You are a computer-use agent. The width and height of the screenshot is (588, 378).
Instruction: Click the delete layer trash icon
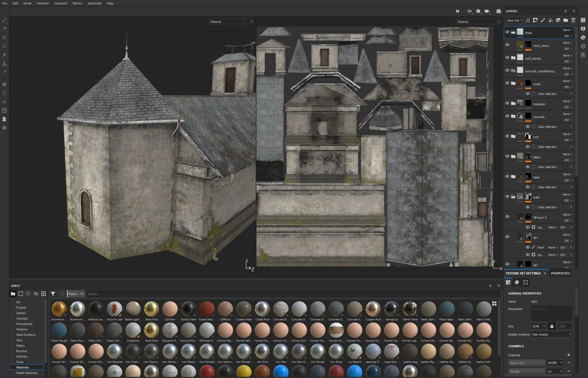pos(573,20)
